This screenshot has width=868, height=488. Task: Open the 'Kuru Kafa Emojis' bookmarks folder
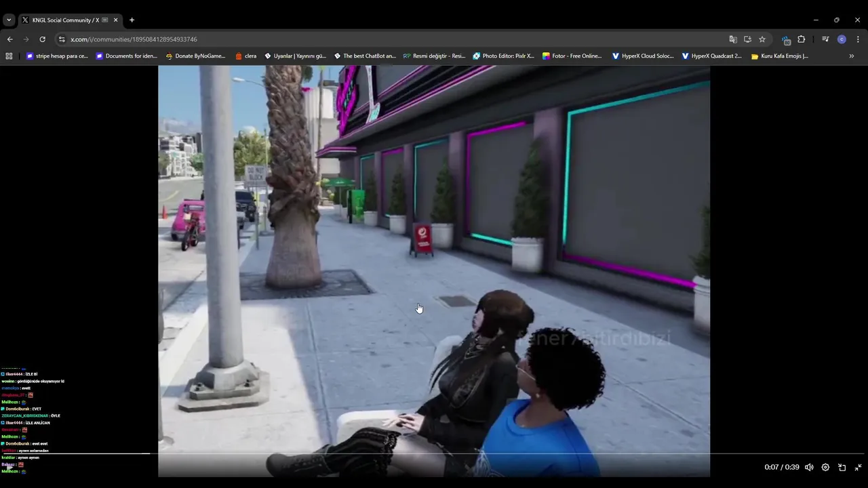[x=780, y=56]
